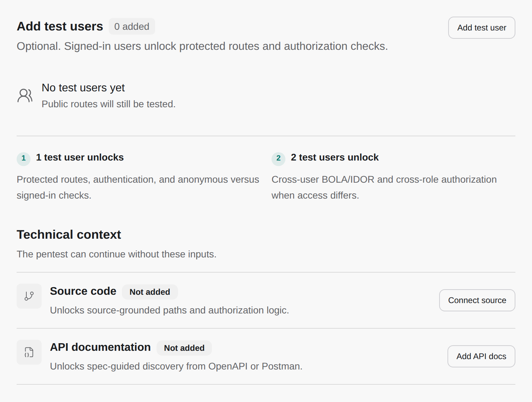Click the No test users yet text

(83, 88)
